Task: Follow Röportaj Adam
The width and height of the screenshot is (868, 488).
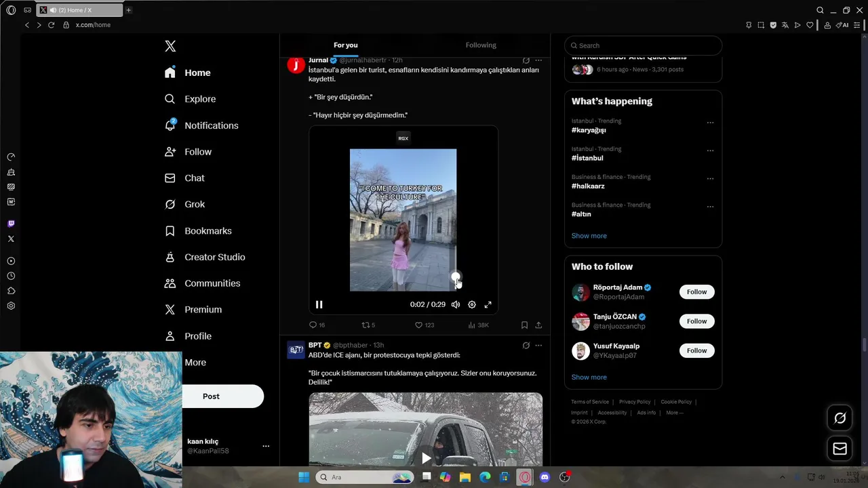Action: click(696, 292)
